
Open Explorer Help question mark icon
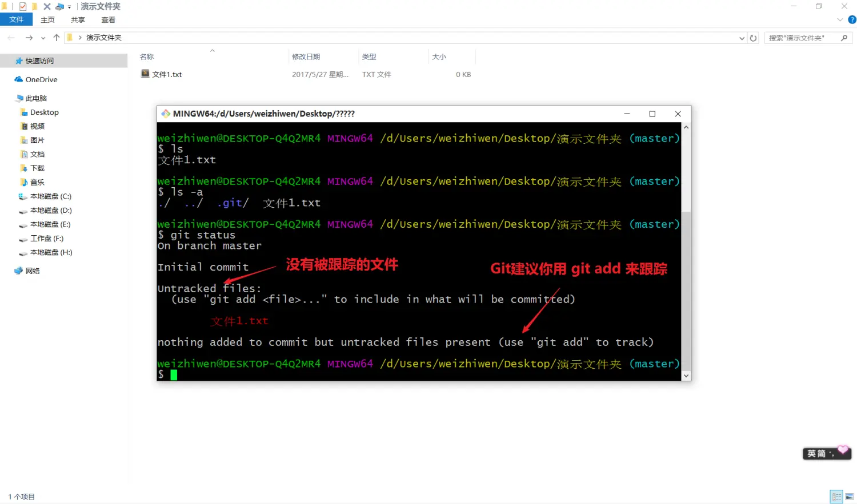tap(852, 20)
